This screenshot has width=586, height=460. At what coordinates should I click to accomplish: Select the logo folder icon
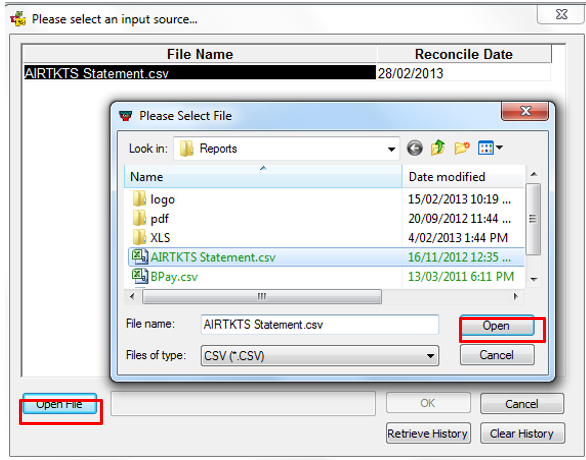pyautogui.click(x=139, y=198)
